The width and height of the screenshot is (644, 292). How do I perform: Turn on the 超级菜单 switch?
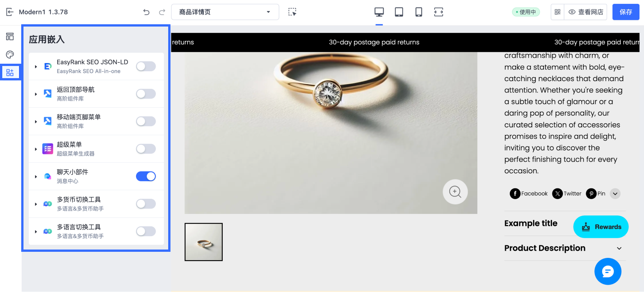[146, 149]
